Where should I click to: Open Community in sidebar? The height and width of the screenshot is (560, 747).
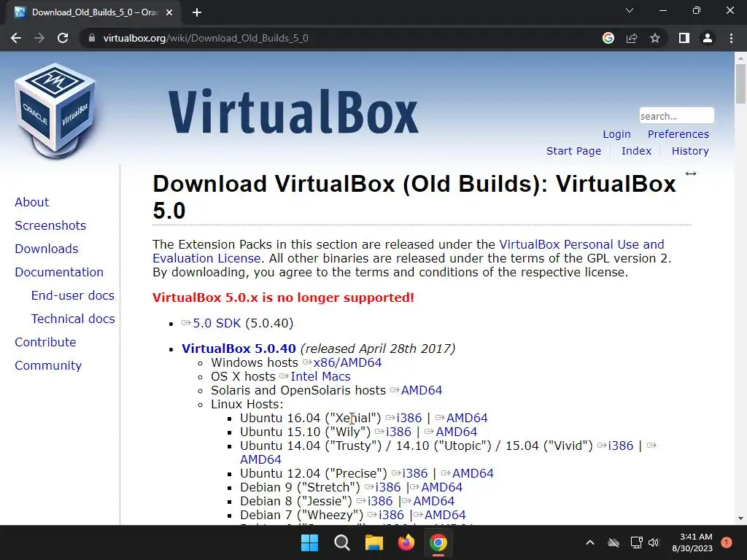pos(48,365)
